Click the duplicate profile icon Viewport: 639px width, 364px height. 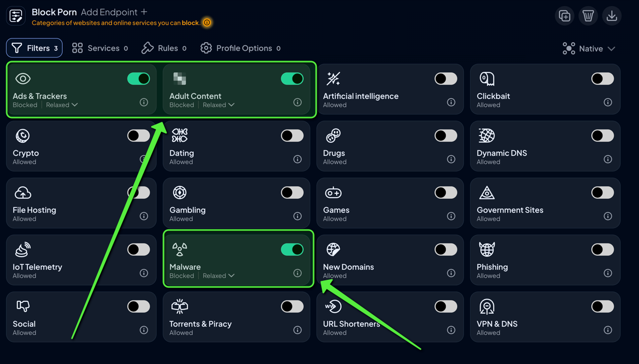click(564, 16)
